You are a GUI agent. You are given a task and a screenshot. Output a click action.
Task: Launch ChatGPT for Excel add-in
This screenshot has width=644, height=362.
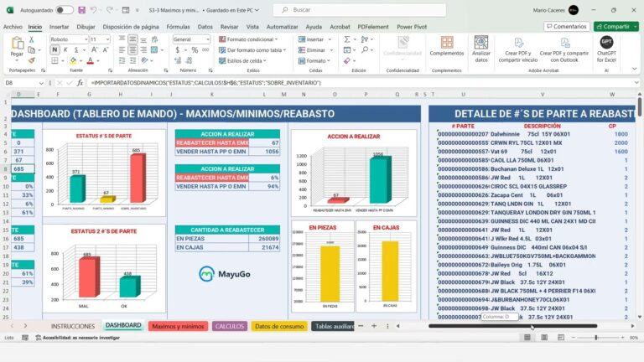pos(606,49)
